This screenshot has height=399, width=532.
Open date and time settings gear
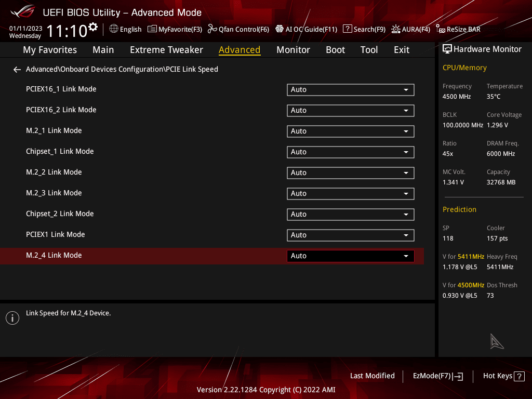pyautogui.click(x=92, y=27)
